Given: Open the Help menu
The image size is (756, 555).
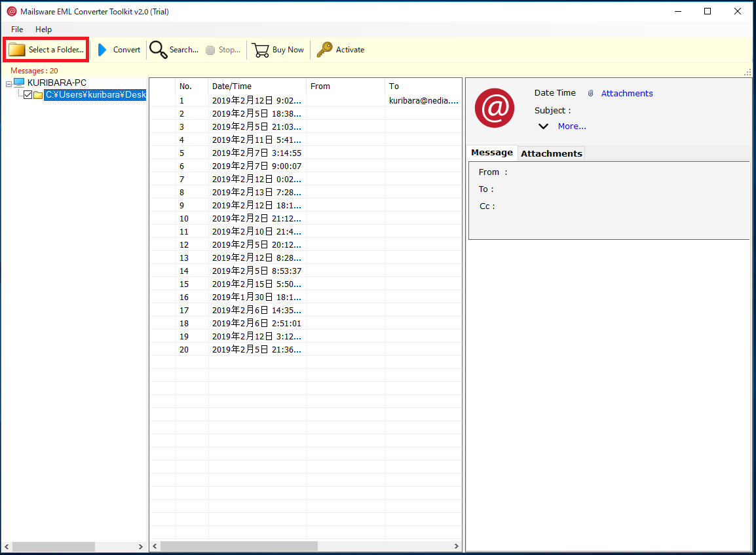Looking at the screenshot, I should (43, 29).
